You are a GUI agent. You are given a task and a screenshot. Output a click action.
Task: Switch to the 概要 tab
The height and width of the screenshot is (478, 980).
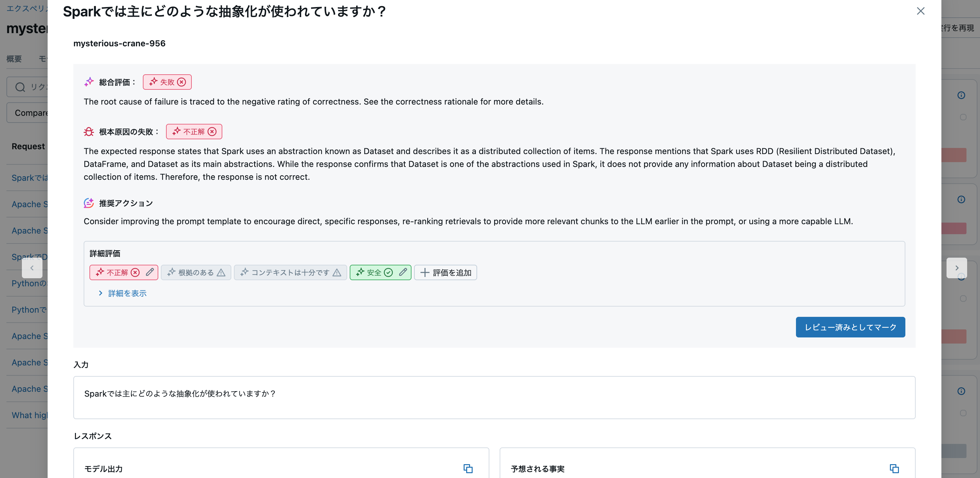click(14, 59)
